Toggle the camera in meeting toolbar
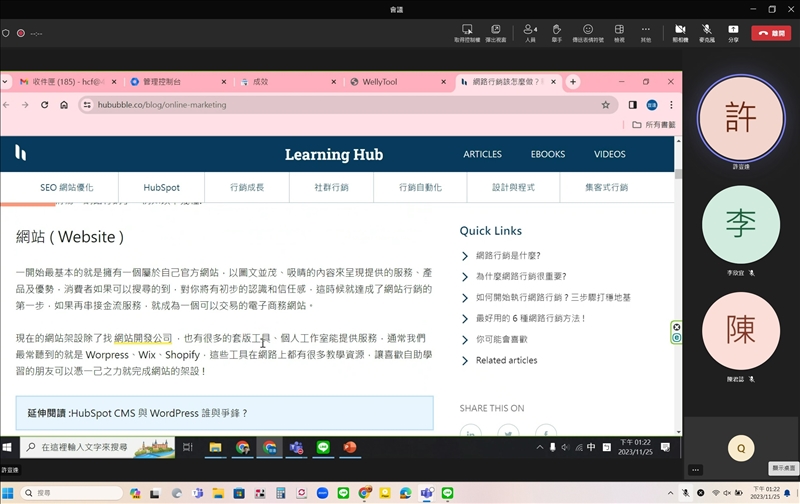800x504 pixels. (x=680, y=29)
